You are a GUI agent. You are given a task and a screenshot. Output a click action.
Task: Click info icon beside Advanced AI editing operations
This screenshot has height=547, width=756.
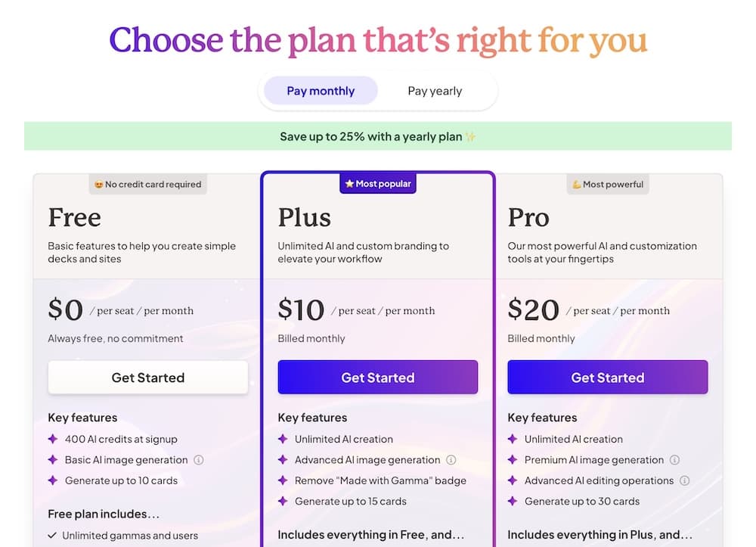point(685,480)
